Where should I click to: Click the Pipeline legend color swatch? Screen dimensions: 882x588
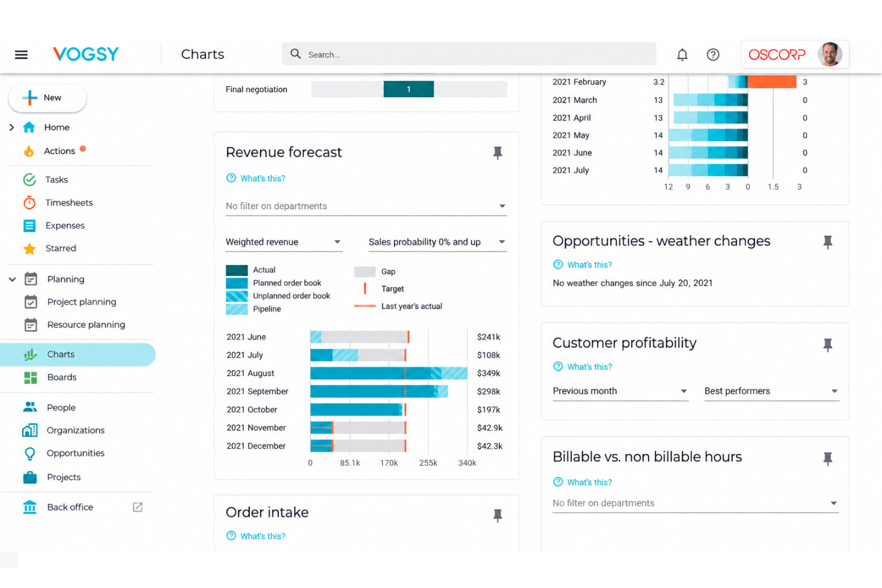coord(237,309)
